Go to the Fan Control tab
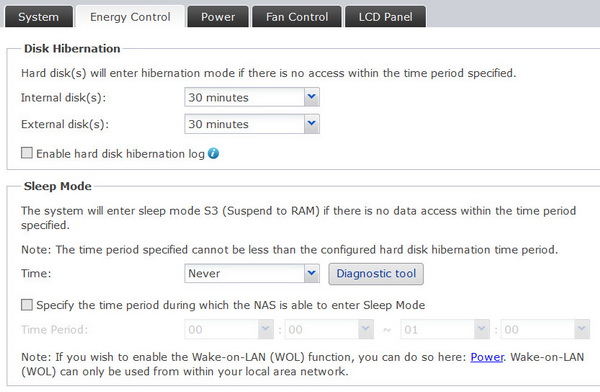The image size is (600, 392). click(x=297, y=17)
